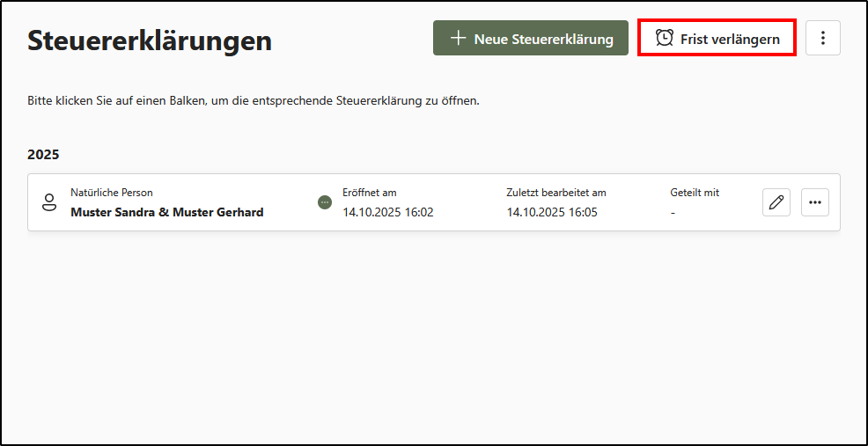
Task: Open the vertical three-dot menu beside Frist verlängern
Action: pyautogui.click(x=822, y=39)
